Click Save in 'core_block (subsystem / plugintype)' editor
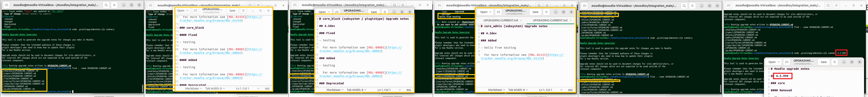Image resolution: width=868 pixels, height=97 pixels. tap(374, 12)
